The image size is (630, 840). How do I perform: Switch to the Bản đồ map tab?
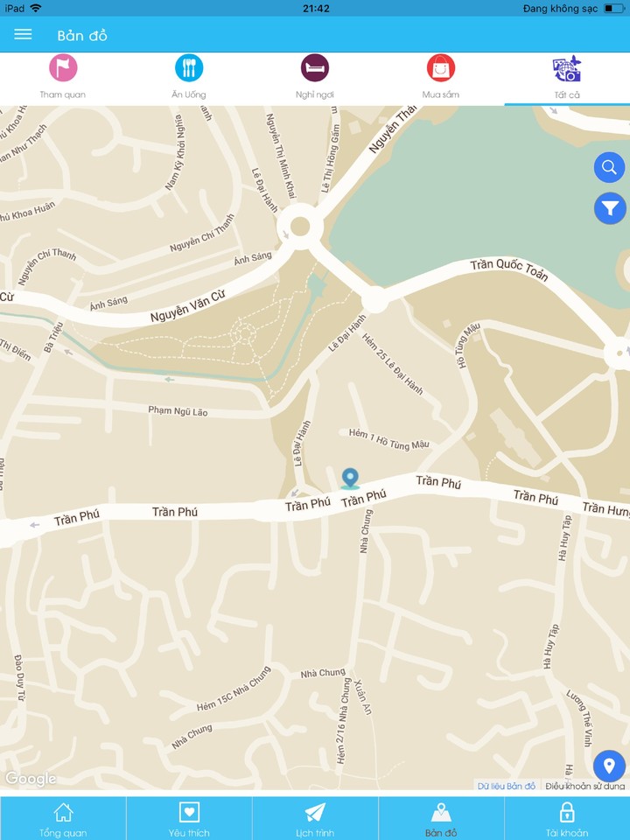pyautogui.click(x=440, y=819)
